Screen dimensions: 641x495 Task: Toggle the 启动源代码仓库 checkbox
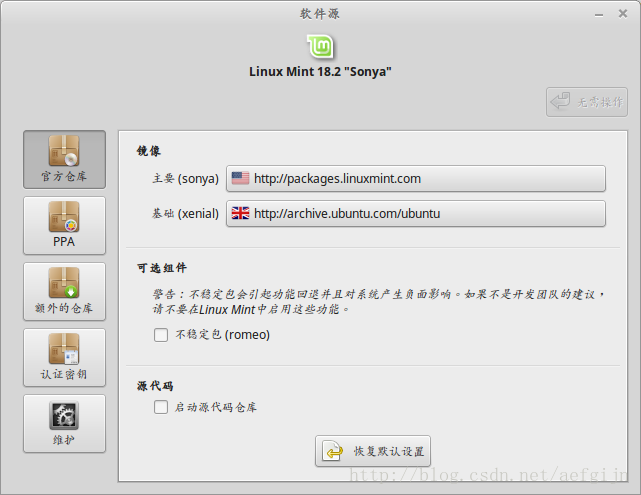click(x=161, y=407)
